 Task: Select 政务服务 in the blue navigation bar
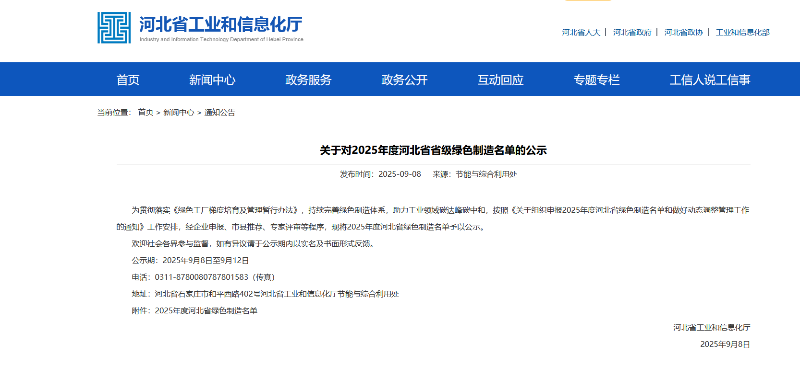point(308,80)
